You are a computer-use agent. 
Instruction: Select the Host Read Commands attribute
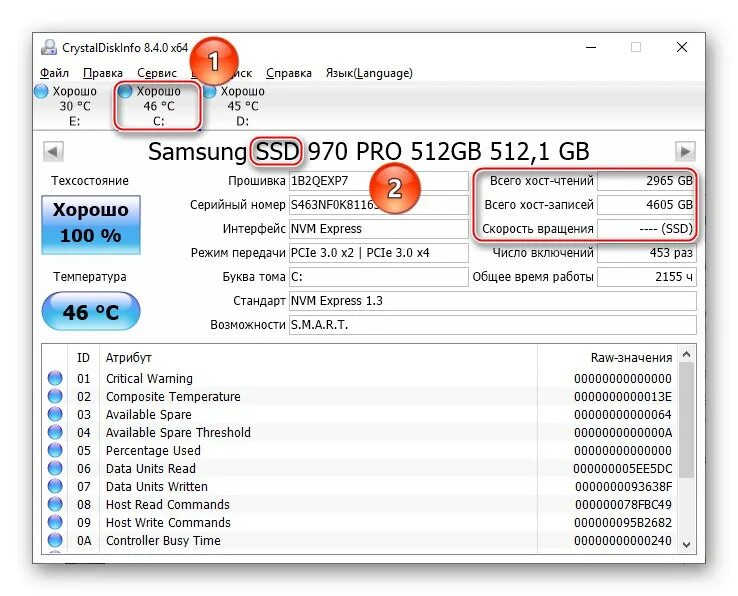168,504
